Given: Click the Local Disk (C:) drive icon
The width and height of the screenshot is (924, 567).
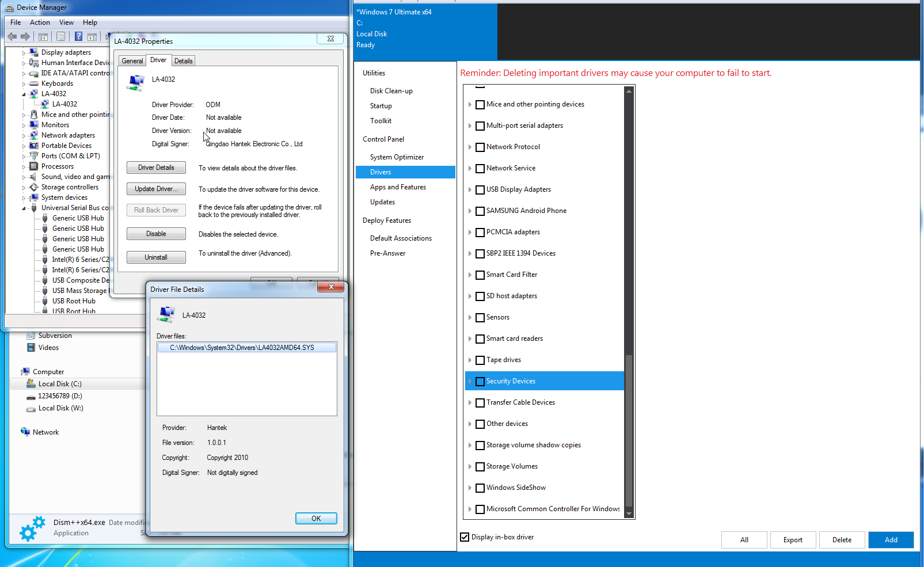Looking at the screenshot, I should [x=31, y=384].
